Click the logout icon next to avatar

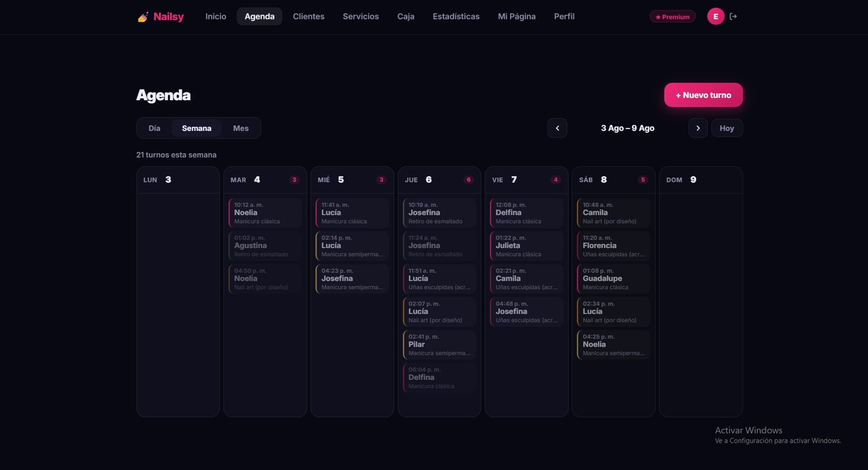pyautogui.click(x=733, y=17)
